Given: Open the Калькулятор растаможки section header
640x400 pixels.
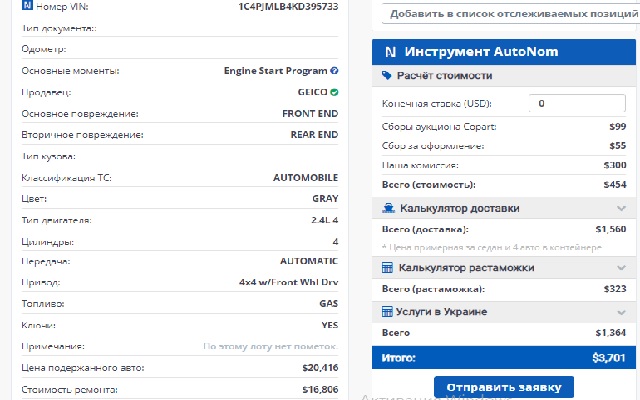Looking at the screenshot, I should [x=504, y=268].
